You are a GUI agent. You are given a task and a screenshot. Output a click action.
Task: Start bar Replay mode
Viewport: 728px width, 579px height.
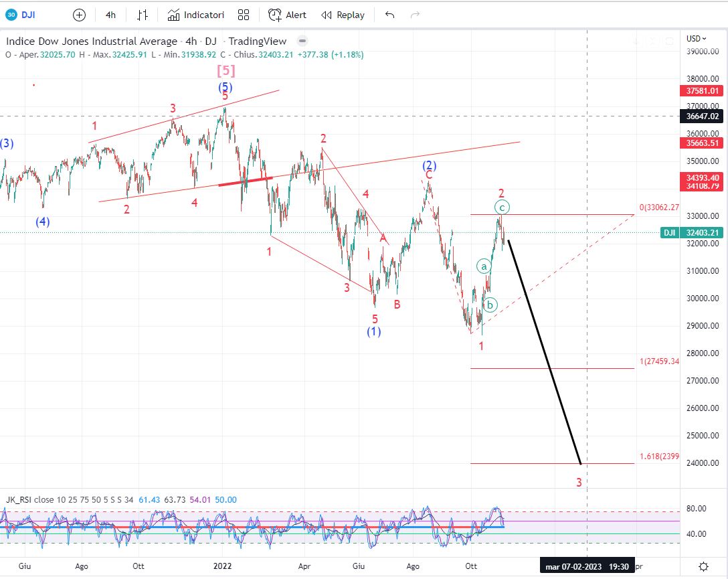click(343, 15)
